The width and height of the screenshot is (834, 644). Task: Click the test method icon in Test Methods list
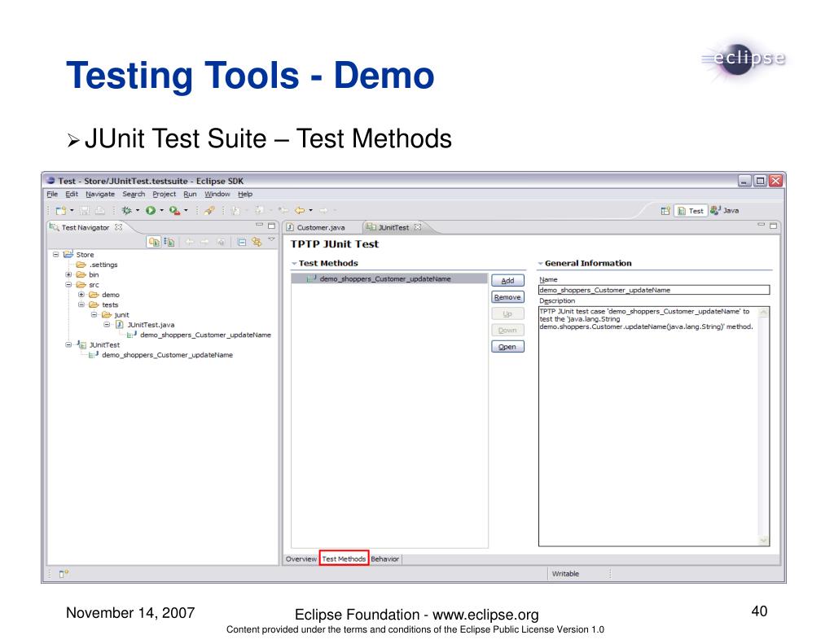click(312, 278)
